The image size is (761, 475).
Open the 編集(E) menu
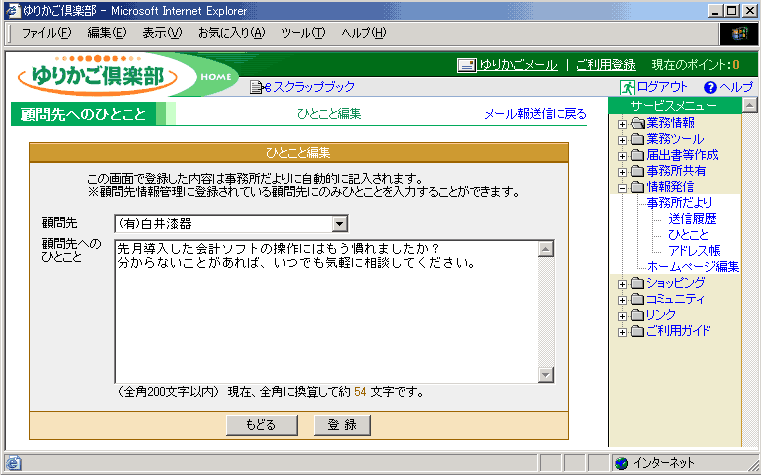point(106,33)
